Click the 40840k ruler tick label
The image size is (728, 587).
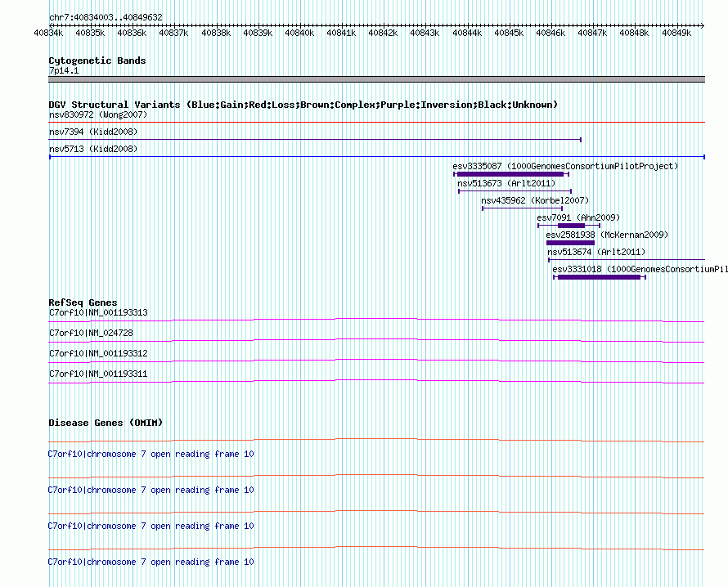tap(299, 33)
